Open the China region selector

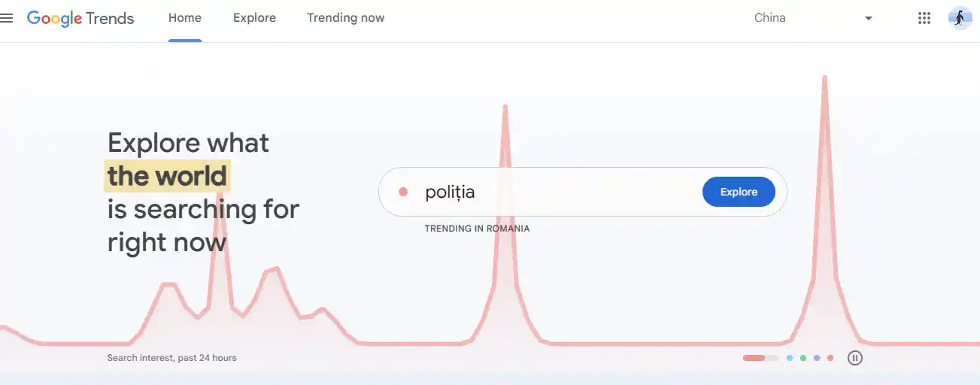(770, 18)
